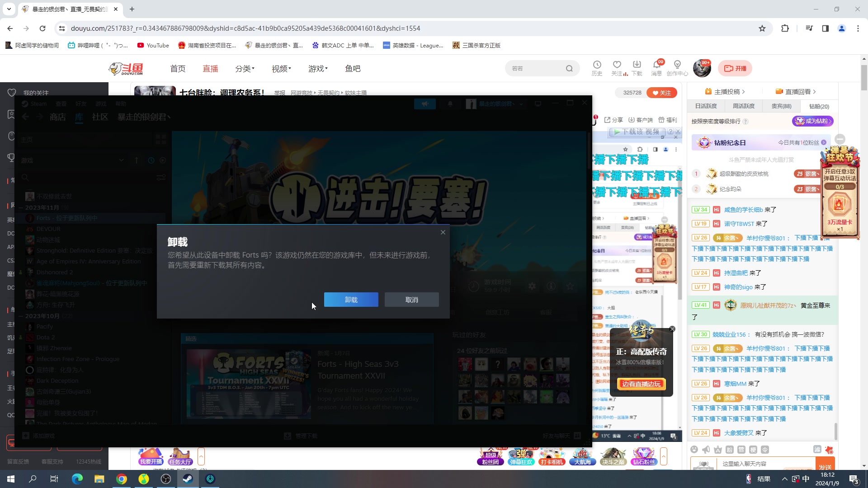Expand the 2023年10月 game group in Steam library
Viewport: 868px width, 488px height.
coord(43,316)
